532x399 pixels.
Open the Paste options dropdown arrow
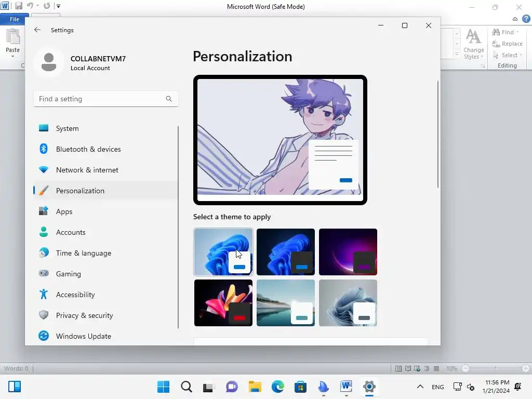pos(13,56)
